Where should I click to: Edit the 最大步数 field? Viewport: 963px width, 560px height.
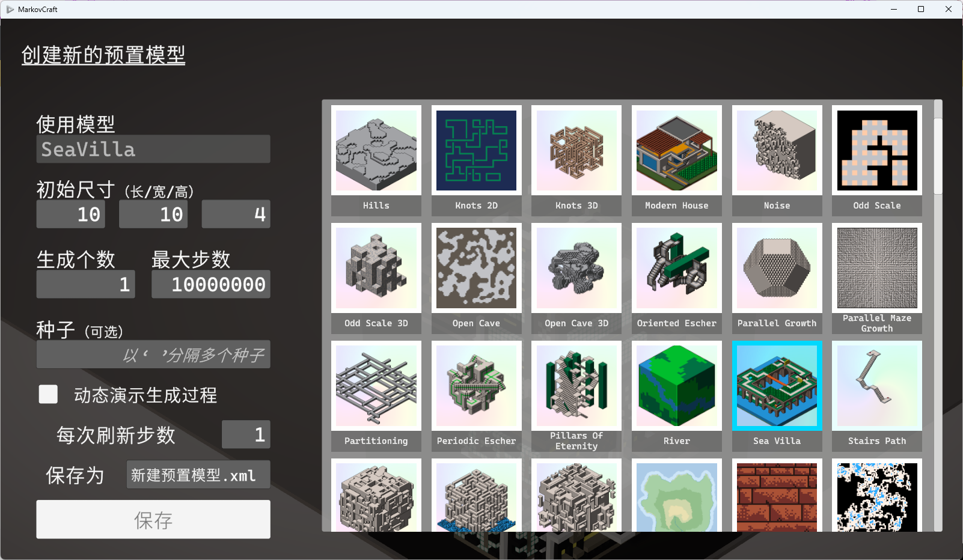tap(211, 284)
